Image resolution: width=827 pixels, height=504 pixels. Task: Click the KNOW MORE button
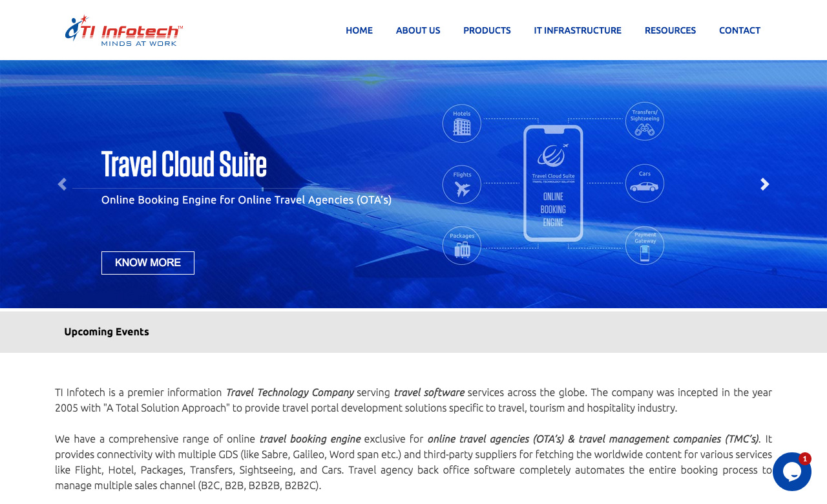[x=148, y=263]
